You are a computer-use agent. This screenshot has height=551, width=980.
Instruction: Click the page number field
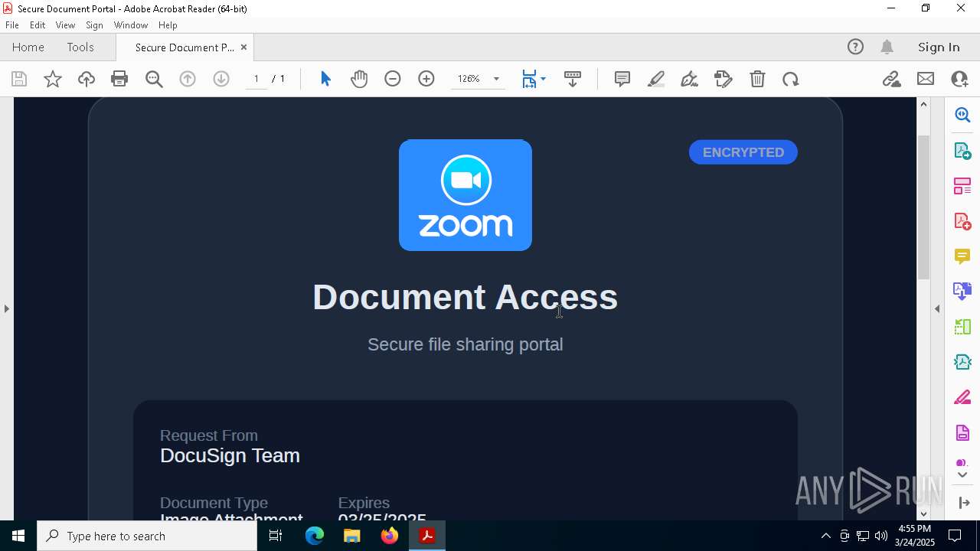coord(256,79)
